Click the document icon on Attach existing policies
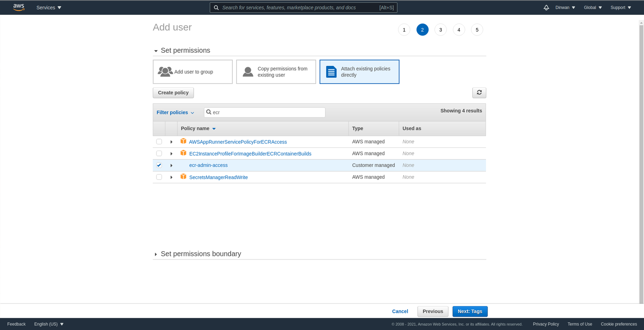 coord(331,72)
